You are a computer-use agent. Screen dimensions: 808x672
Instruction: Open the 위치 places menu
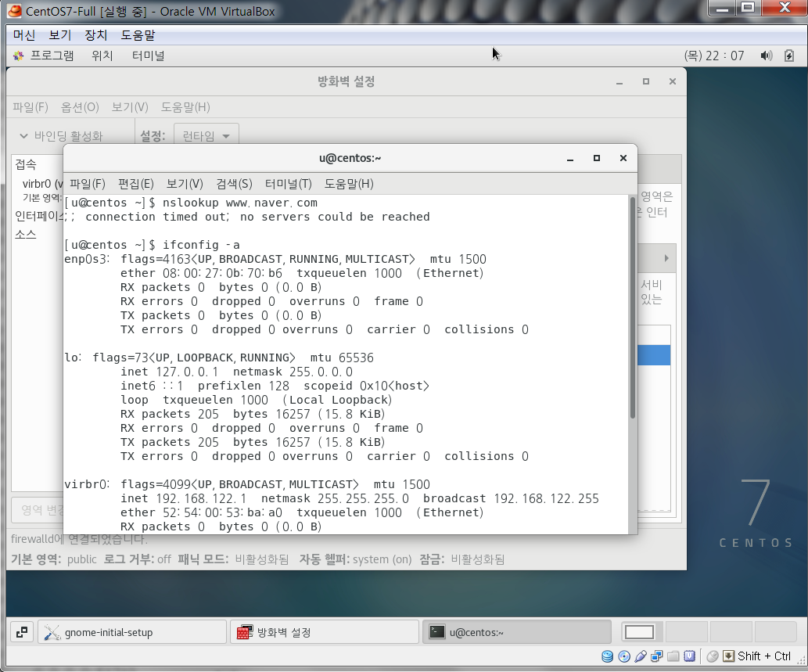point(102,56)
